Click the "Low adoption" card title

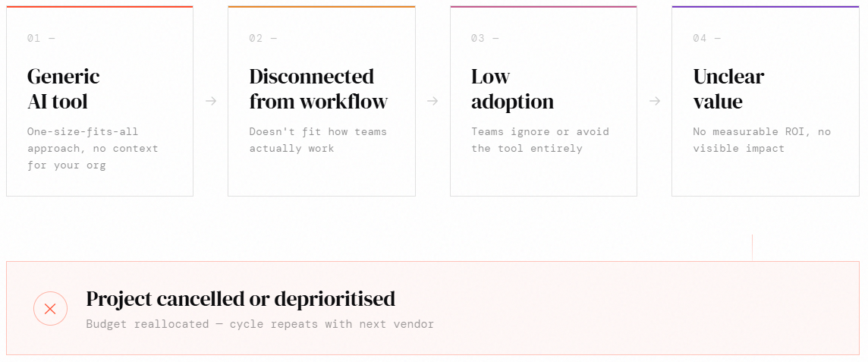pos(512,89)
